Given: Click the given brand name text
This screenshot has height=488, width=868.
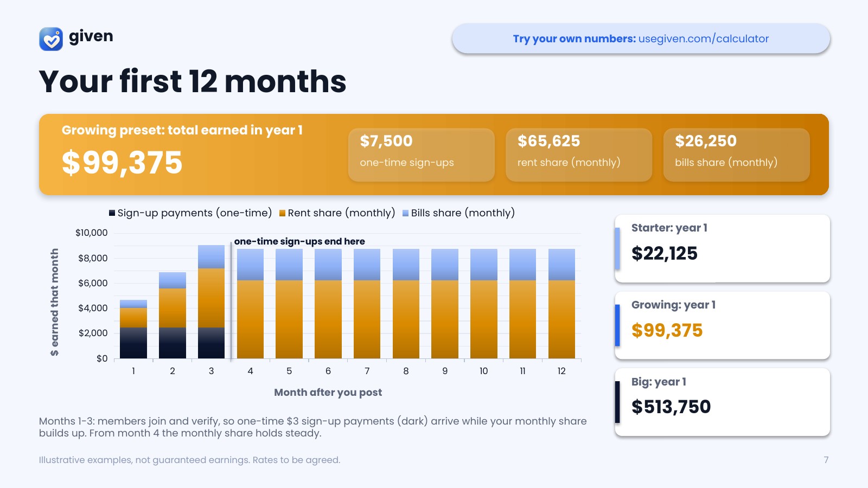Looking at the screenshot, I should click(x=91, y=37).
